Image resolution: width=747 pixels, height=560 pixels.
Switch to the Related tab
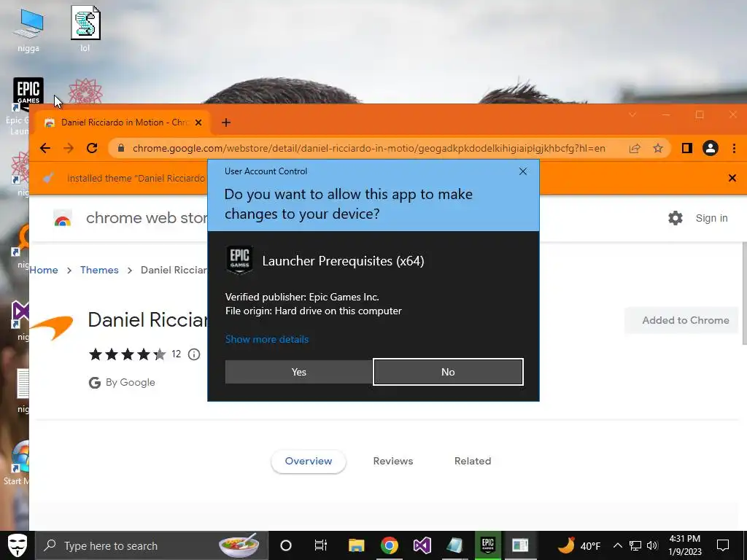(x=473, y=462)
